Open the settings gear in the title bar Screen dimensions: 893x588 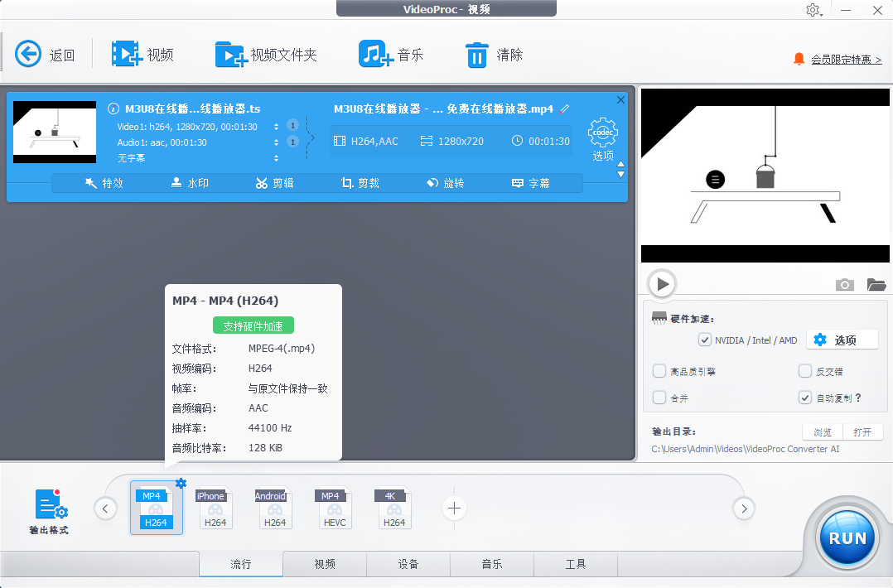tap(813, 10)
